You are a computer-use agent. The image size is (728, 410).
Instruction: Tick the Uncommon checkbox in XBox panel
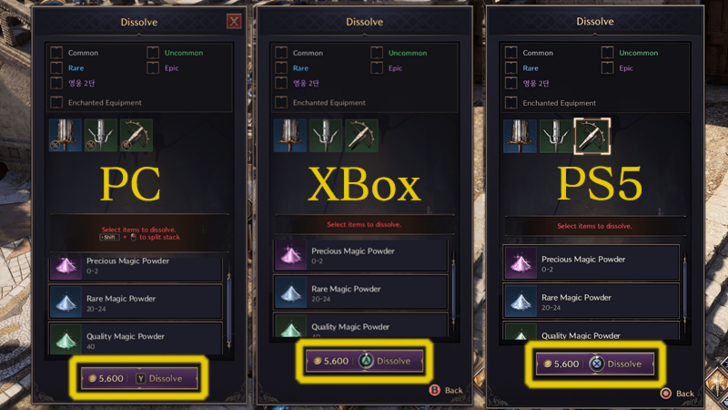coord(377,52)
